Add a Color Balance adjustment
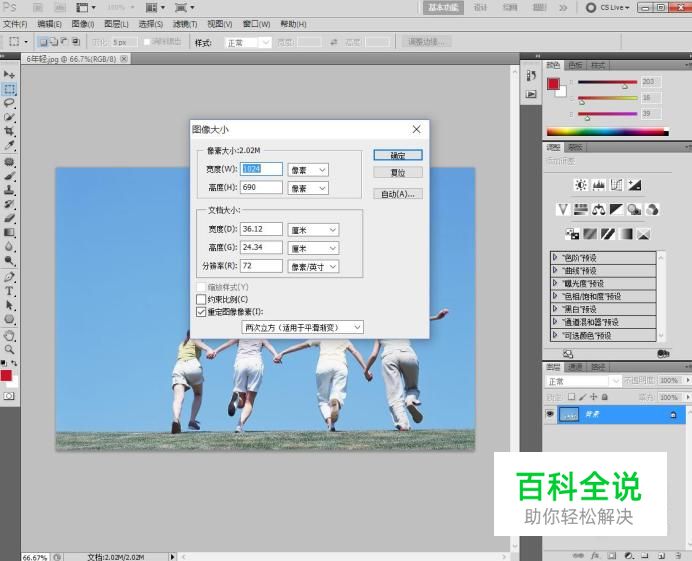Screen dimensions: 692x561 (x=598, y=209)
